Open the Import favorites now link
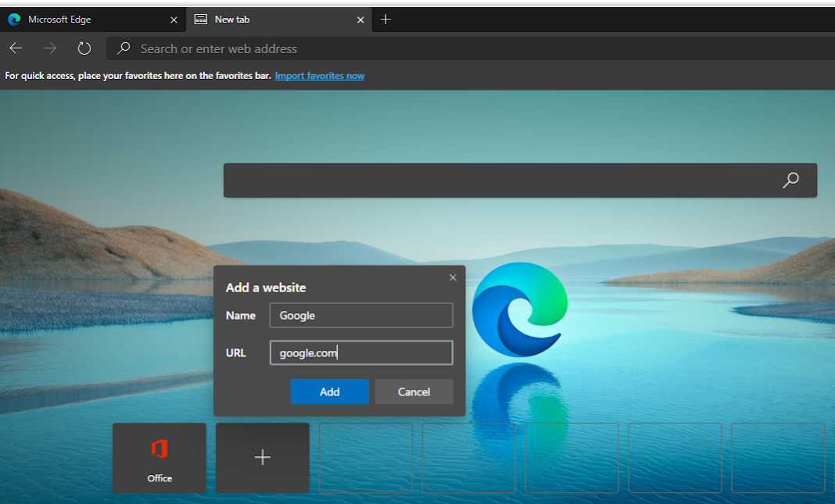This screenshot has width=835, height=504. pyautogui.click(x=320, y=76)
